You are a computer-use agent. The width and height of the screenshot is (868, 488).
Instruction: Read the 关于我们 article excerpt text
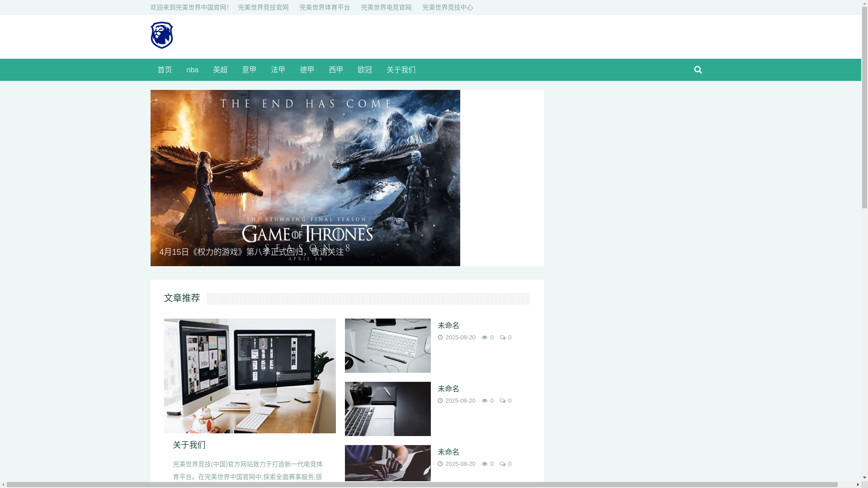248,470
